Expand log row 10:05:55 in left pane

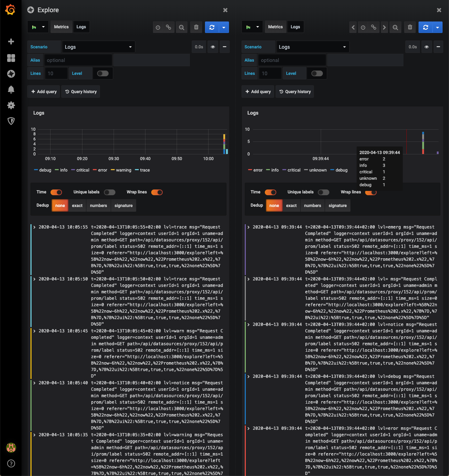(x=34, y=227)
